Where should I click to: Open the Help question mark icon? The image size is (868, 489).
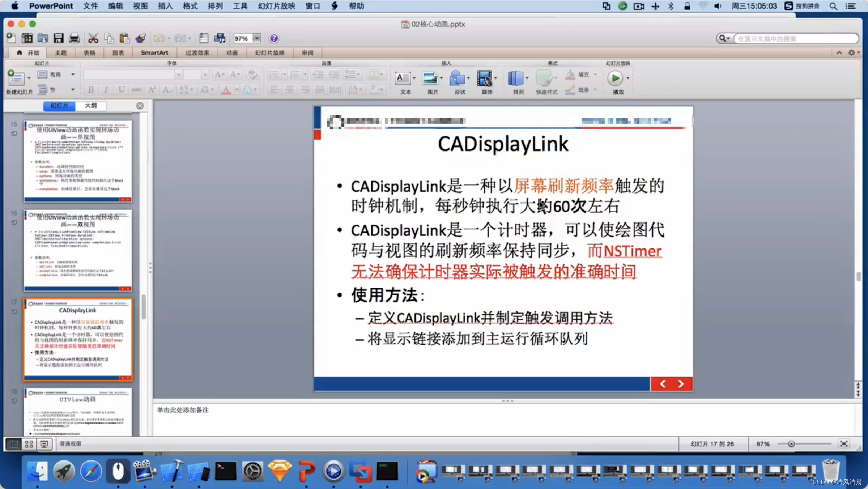point(274,38)
